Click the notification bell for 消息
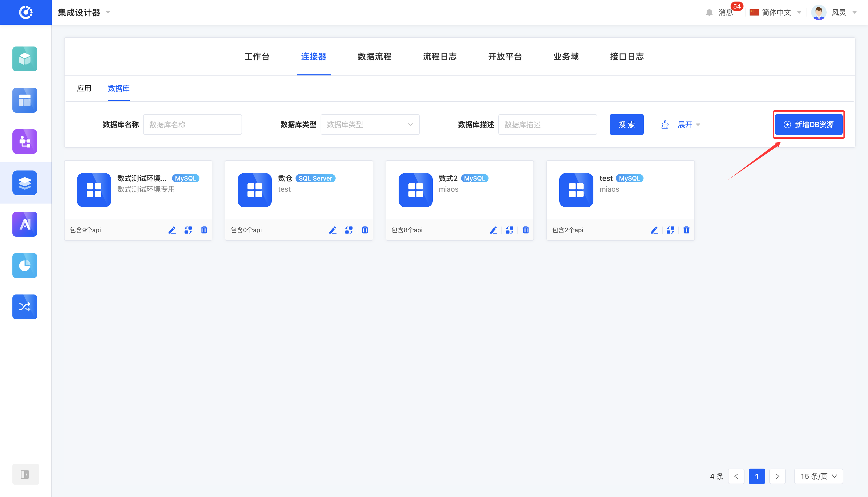 coord(709,13)
